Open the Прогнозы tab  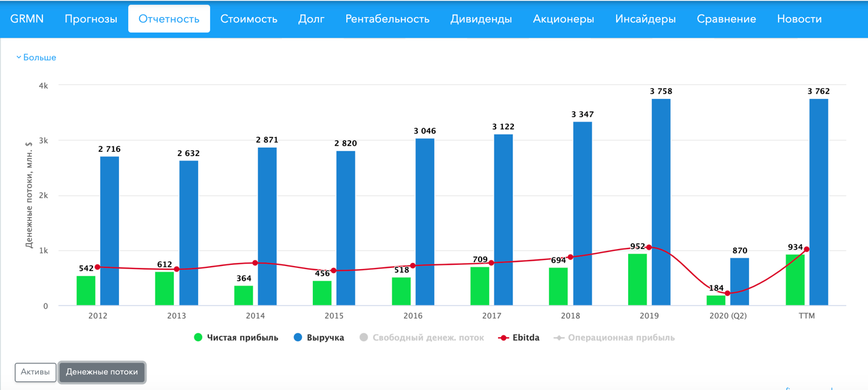(x=91, y=19)
